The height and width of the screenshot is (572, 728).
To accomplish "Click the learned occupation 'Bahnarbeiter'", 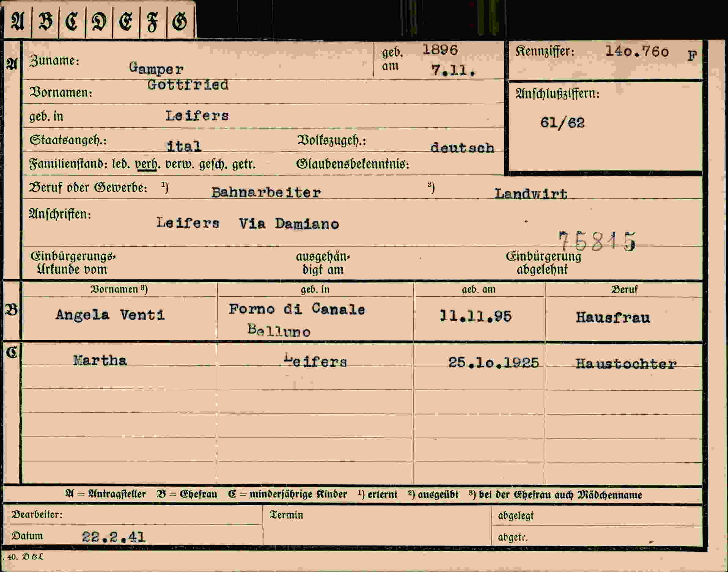I will coord(266,192).
